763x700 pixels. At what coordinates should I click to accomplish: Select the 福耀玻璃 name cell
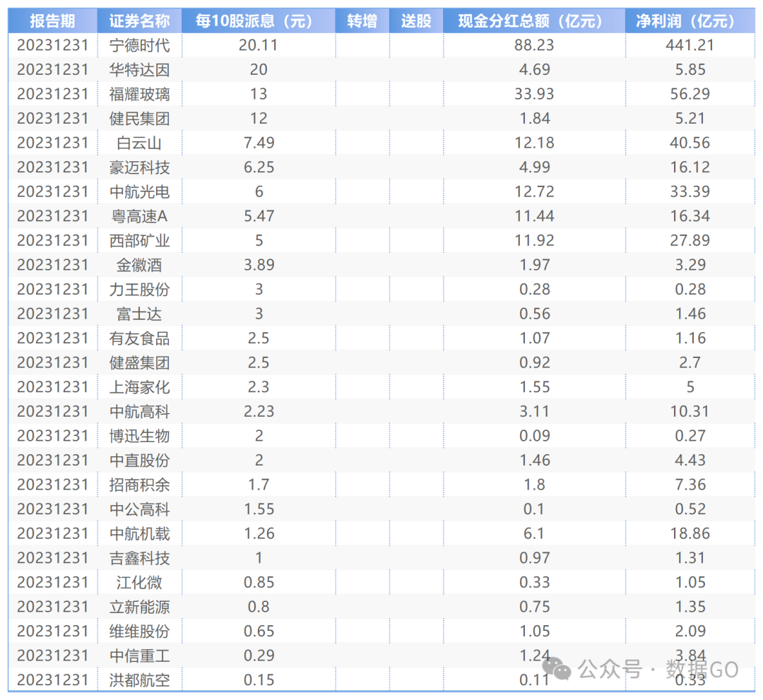tap(140, 94)
